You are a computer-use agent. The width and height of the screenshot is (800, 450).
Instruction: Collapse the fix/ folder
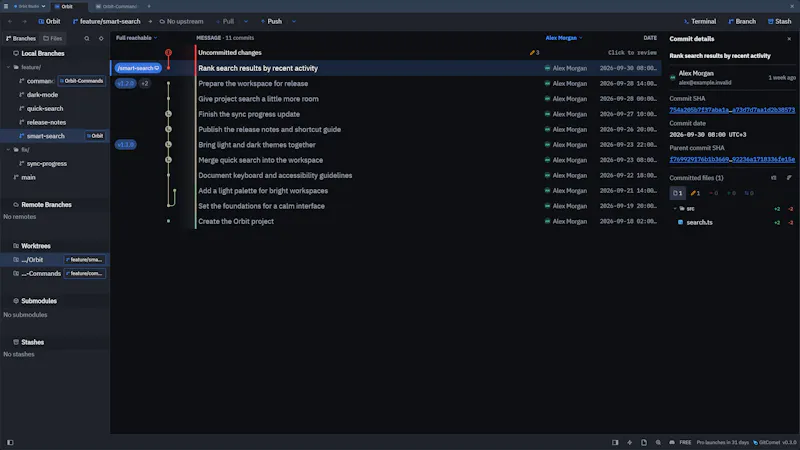pyautogui.click(x=9, y=149)
